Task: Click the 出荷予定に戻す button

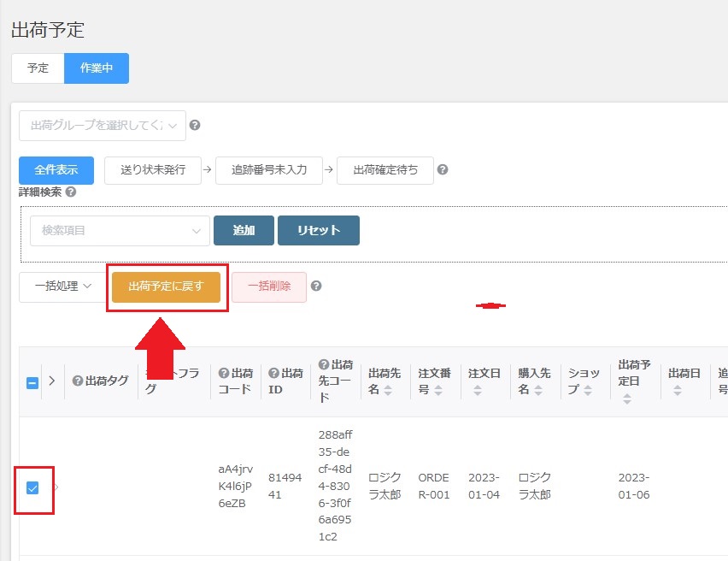Action: click(166, 286)
